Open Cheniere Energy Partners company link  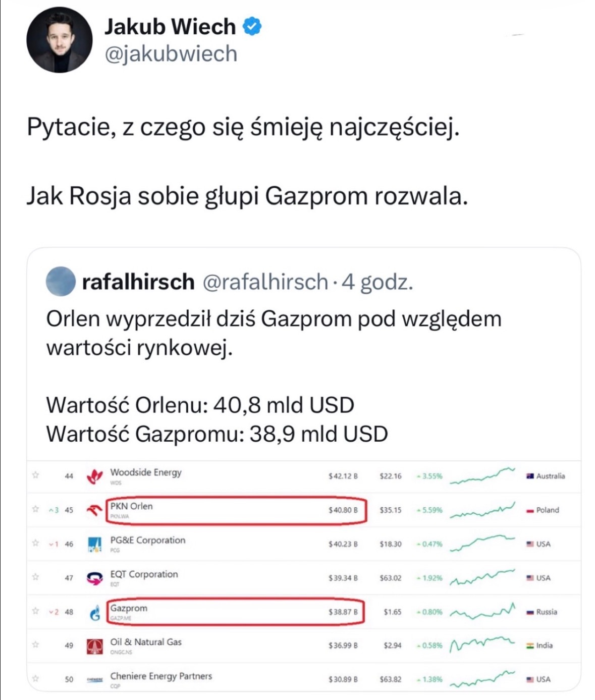click(161, 676)
